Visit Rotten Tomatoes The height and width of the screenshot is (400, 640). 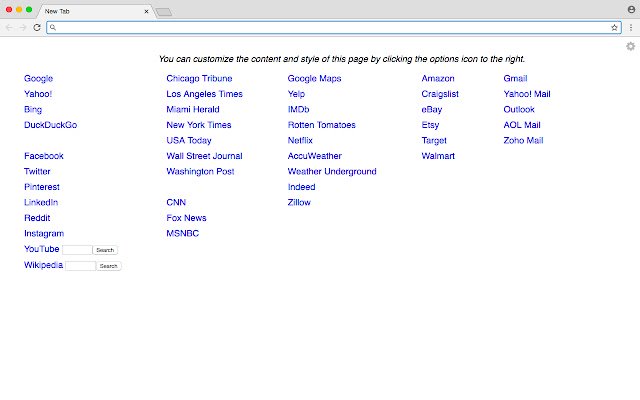[322, 125]
